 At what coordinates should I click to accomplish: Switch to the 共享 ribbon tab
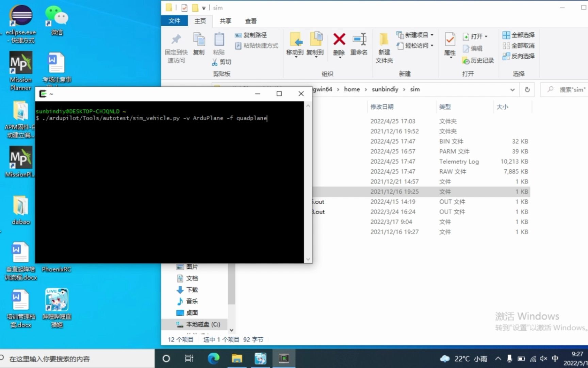point(225,21)
